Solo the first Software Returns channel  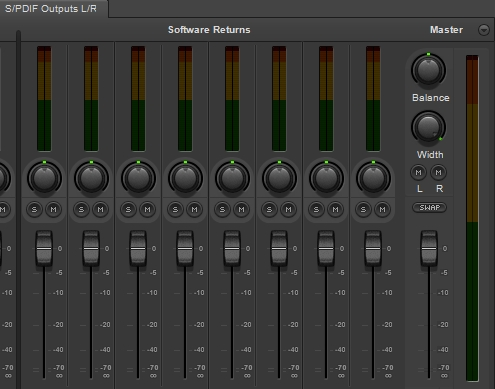point(34,209)
